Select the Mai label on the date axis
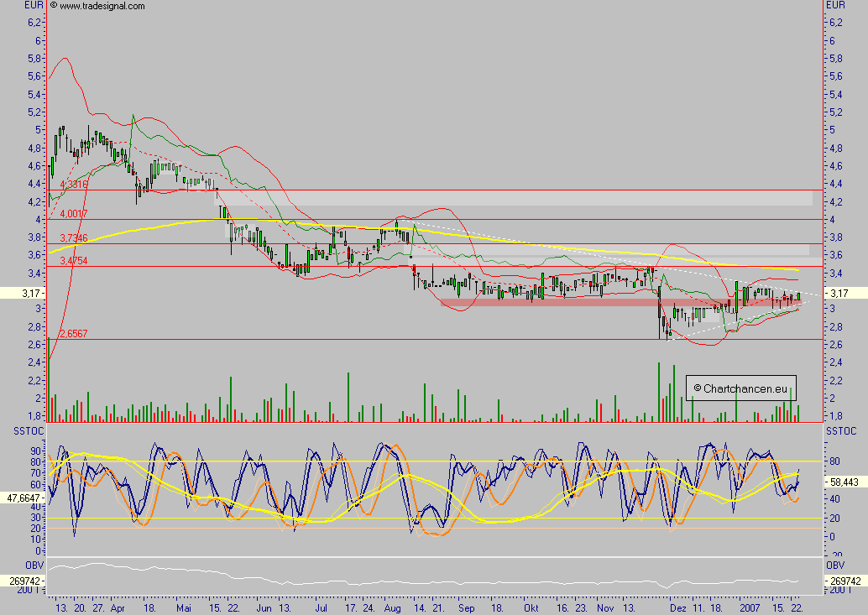The image size is (868, 615). 184,608
